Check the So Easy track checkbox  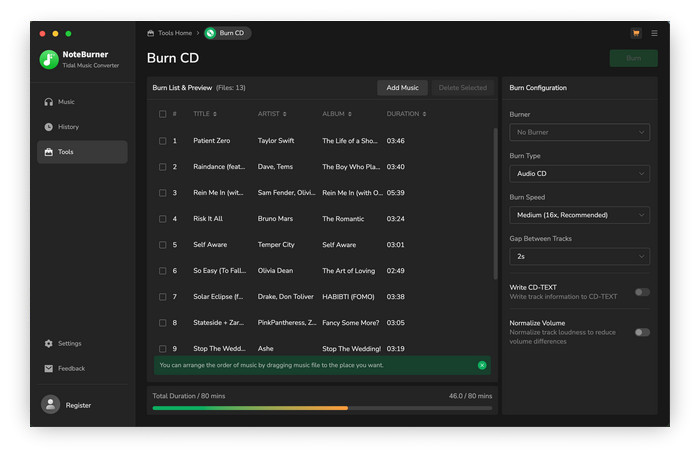[x=162, y=270]
